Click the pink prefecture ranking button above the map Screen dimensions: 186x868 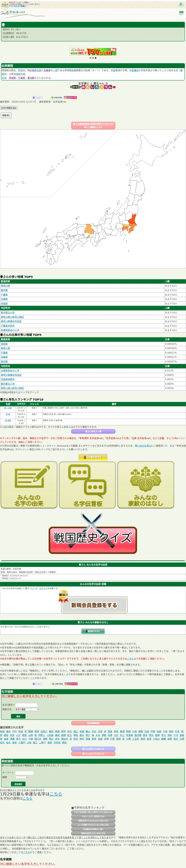pyautogui.click(x=93, y=125)
